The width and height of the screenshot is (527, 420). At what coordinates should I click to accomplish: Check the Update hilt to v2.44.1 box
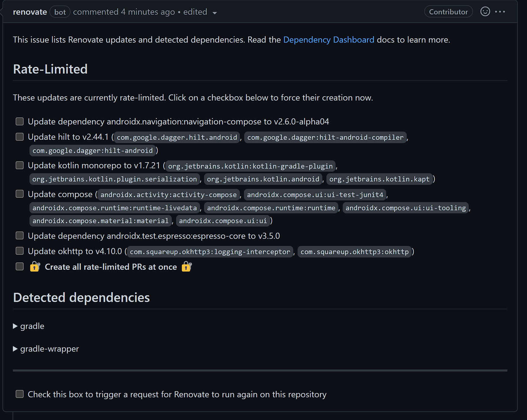click(20, 137)
